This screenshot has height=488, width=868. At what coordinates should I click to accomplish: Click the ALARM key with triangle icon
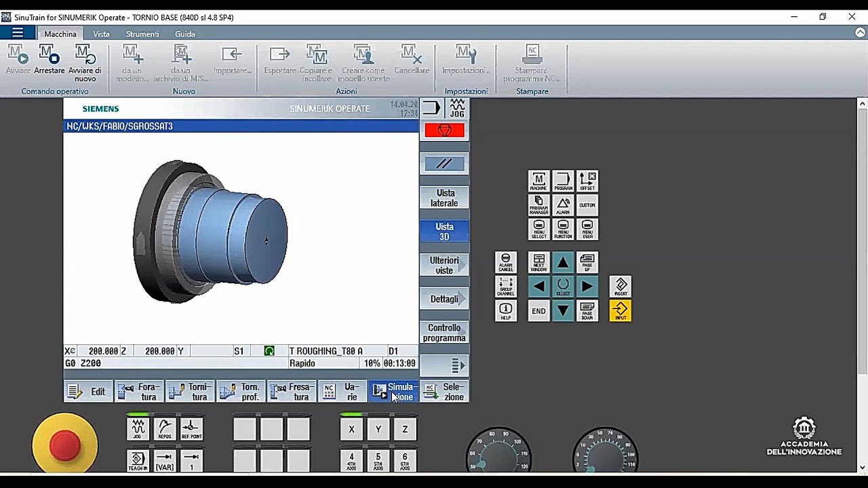click(563, 205)
